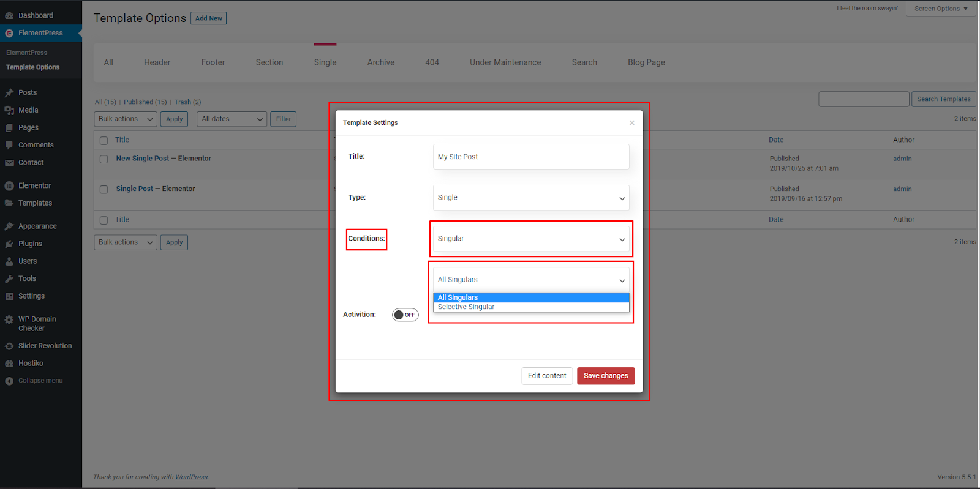
Task: Click the Templates folder icon
Action: [9, 203]
